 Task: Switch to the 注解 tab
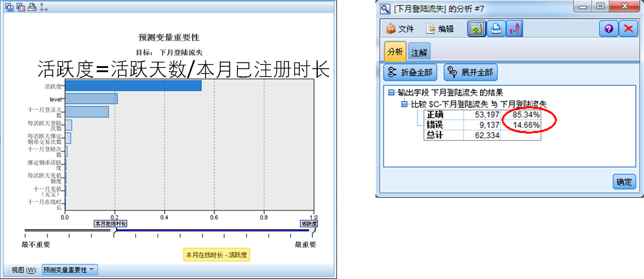419,52
